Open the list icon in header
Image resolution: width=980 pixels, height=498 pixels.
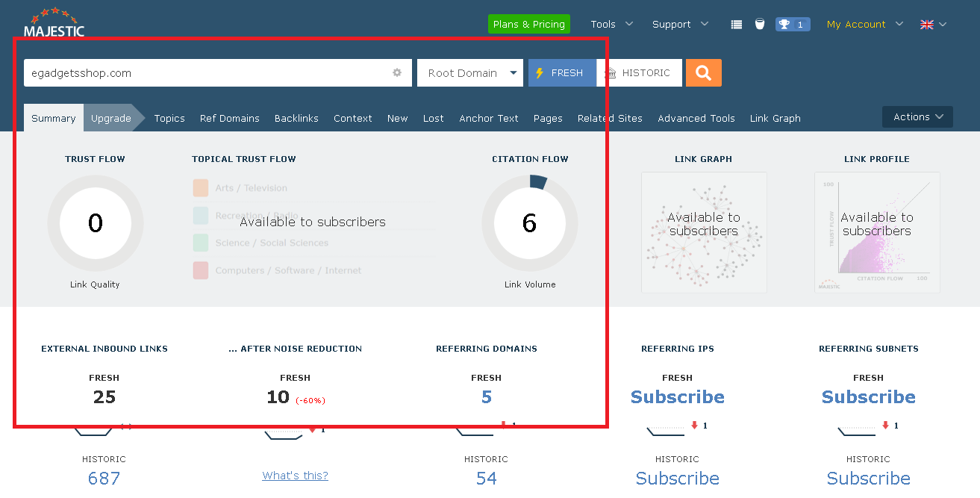737,25
